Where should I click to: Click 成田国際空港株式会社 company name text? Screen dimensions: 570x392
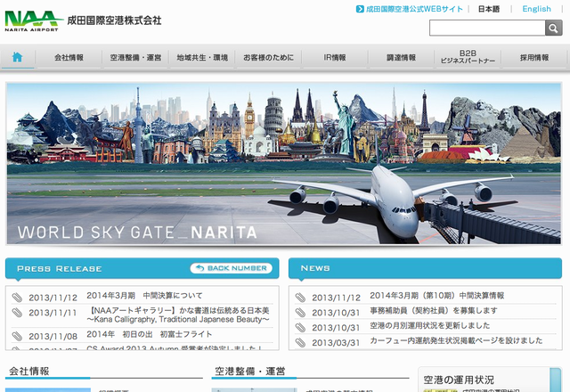[114, 20]
